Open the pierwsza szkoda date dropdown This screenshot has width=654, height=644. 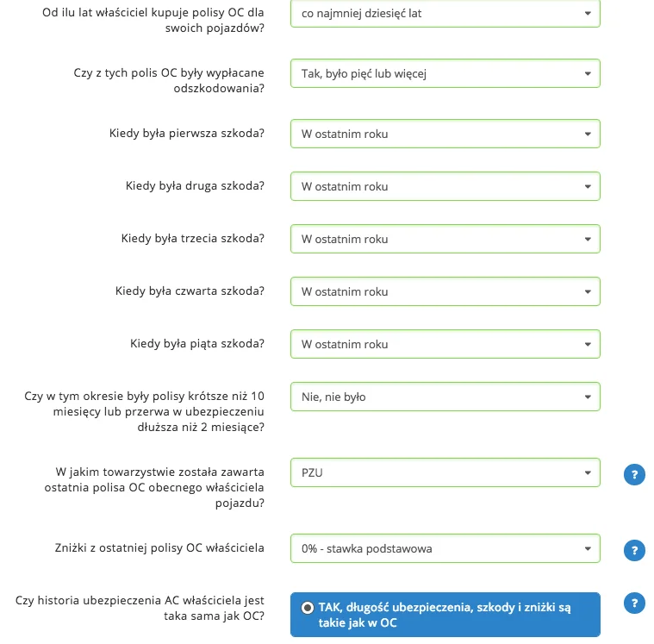click(x=445, y=134)
